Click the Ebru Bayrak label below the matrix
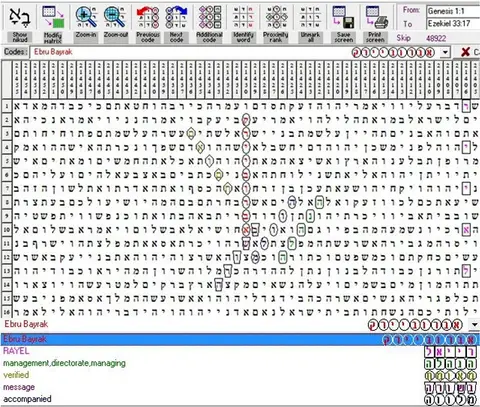Screen dimensions: 480x407 click(26, 324)
